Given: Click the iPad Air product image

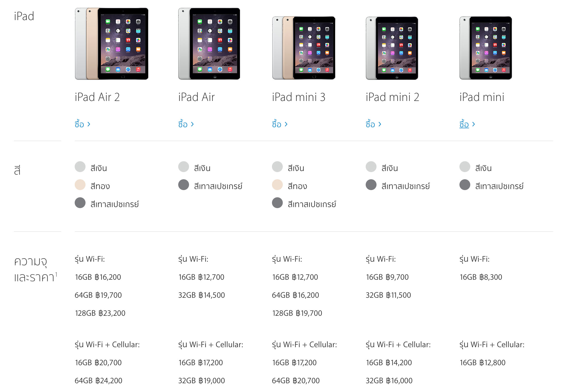Looking at the screenshot, I should 209,44.
